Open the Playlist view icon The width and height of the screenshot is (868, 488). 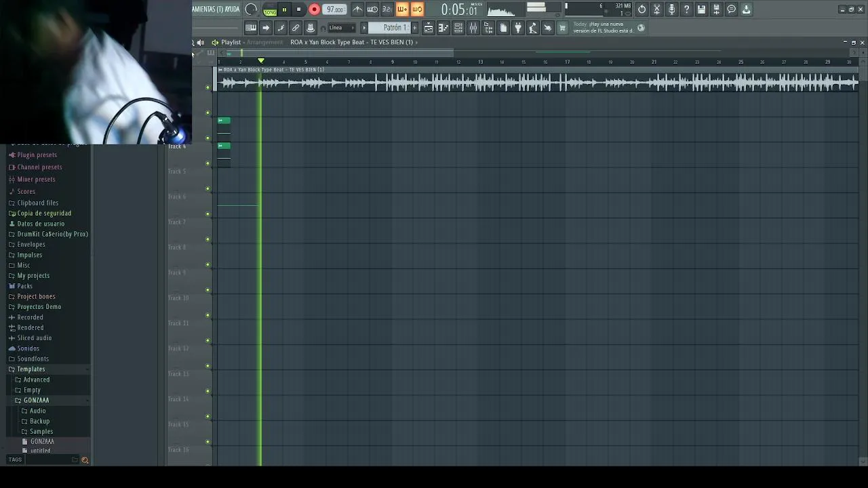[x=429, y=28]
